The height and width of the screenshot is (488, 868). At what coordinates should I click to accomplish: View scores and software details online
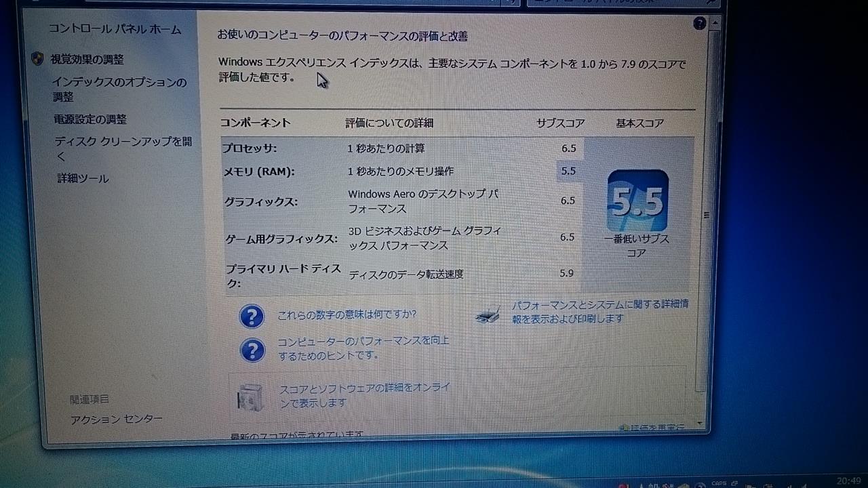[365, 394]
